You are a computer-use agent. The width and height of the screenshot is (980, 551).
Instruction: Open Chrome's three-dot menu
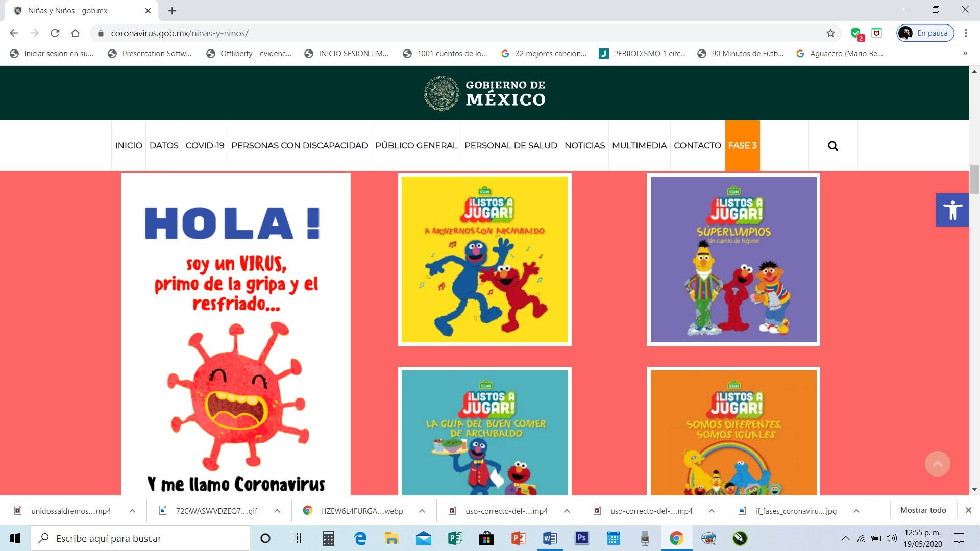click(x=966, y=33)
